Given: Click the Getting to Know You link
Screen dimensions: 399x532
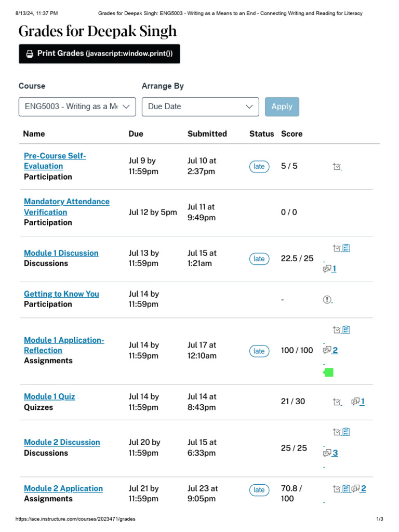Looking at the screenshot, I should click(x=61, y=294).
